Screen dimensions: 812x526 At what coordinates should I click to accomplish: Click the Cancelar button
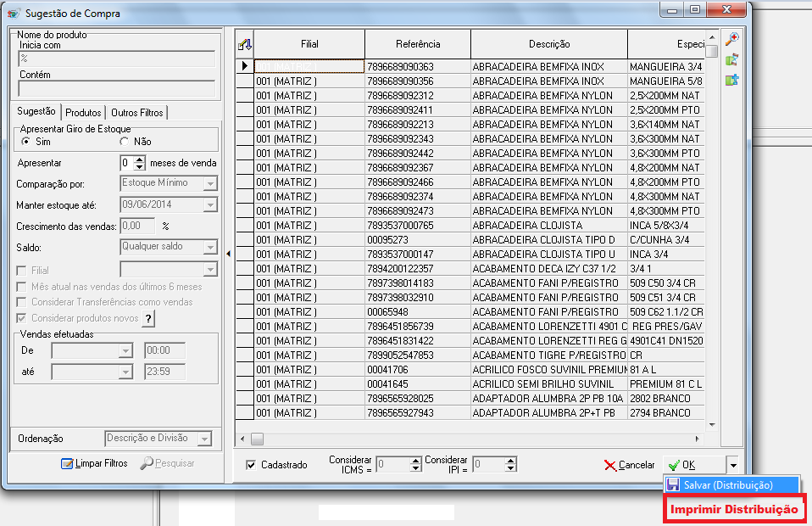630,466
